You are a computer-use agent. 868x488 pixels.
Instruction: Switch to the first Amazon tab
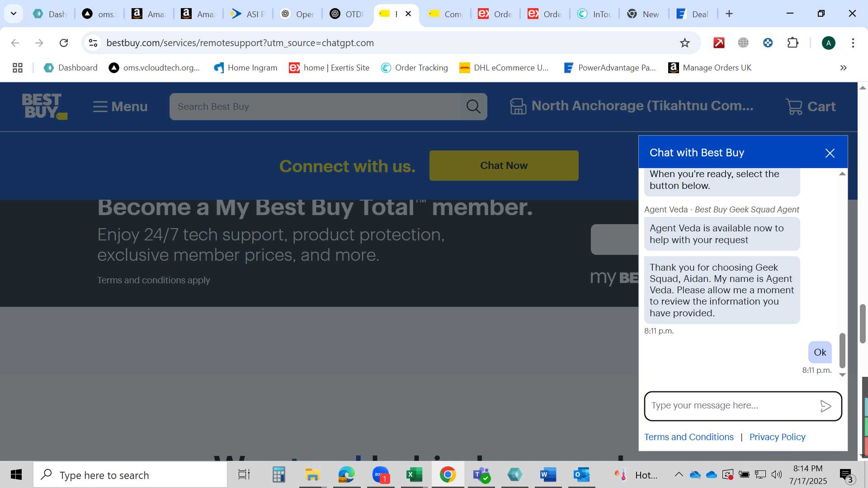coord(149,14)
